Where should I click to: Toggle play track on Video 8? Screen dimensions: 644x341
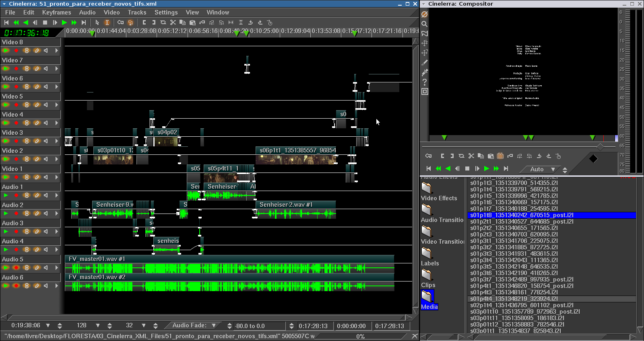point(6,51)
